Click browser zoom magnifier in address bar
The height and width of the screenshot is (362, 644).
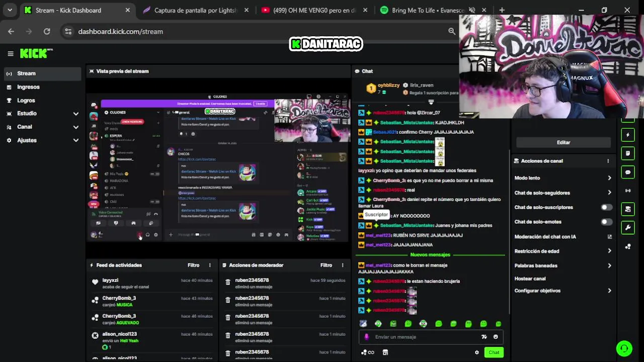(452, 31)
